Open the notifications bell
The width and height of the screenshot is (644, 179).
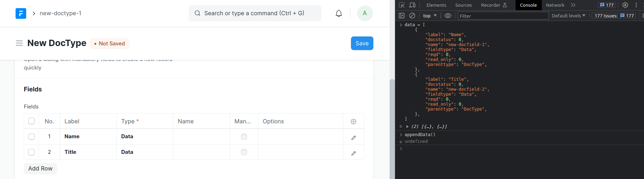coord(339,13)
